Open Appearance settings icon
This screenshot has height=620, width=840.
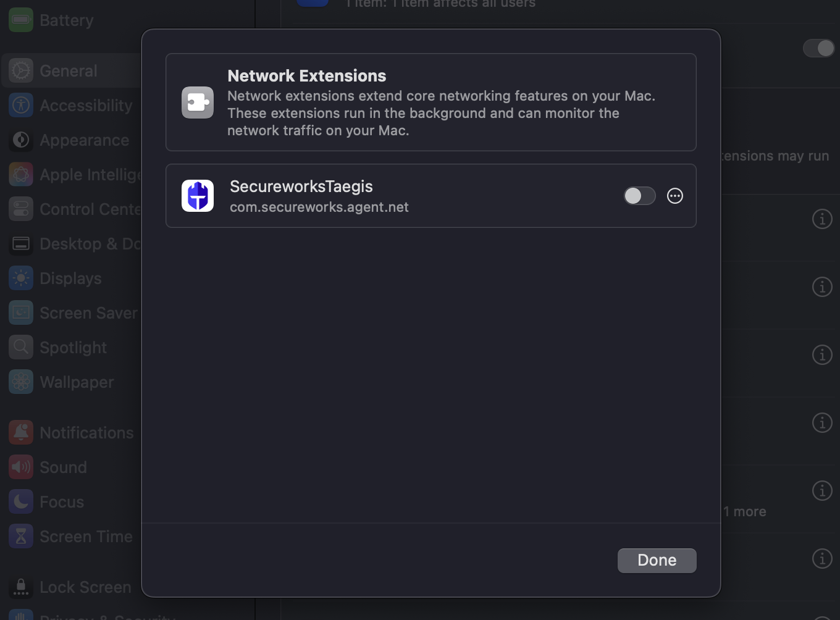click(21, 140)
